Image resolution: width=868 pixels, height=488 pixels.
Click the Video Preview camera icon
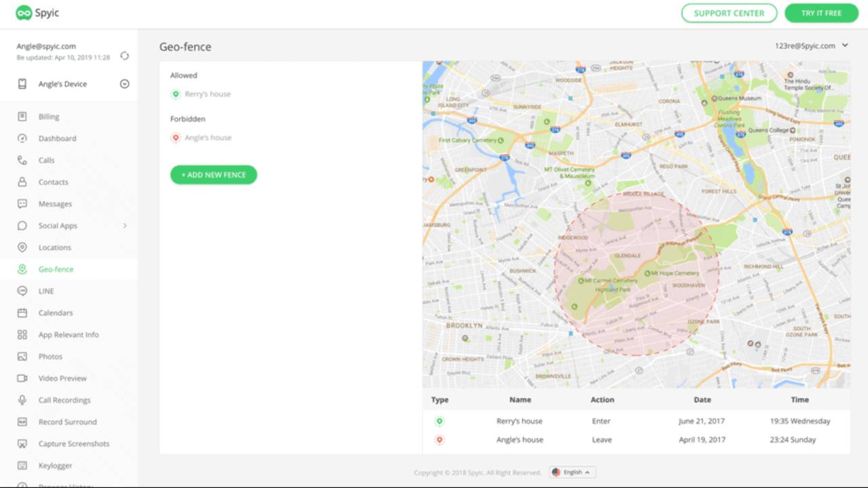22,378
